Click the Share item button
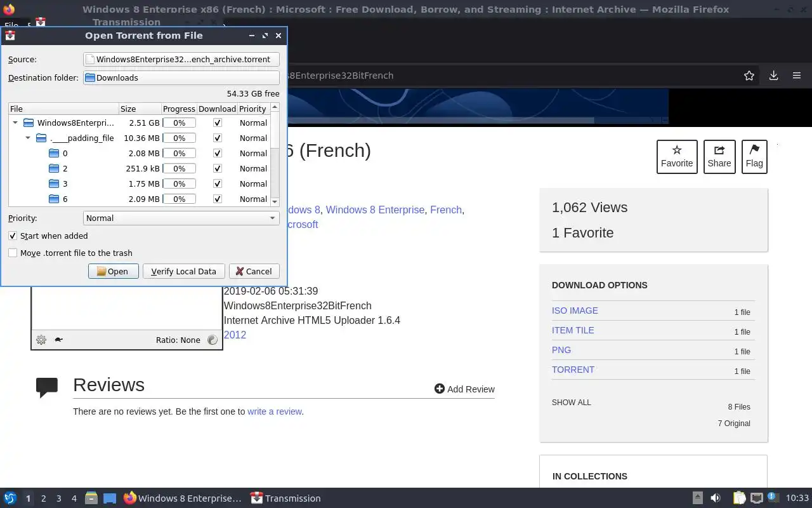 (x=719, y=156)
